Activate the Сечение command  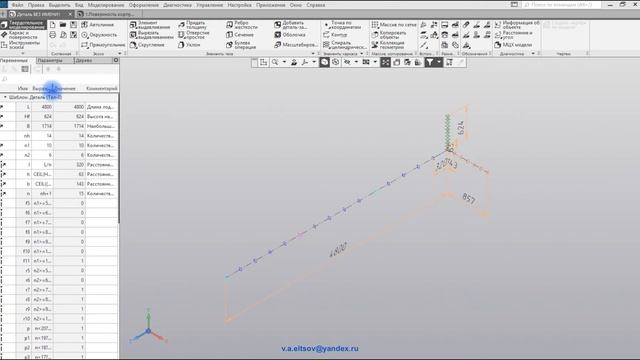tap(240, 35)
